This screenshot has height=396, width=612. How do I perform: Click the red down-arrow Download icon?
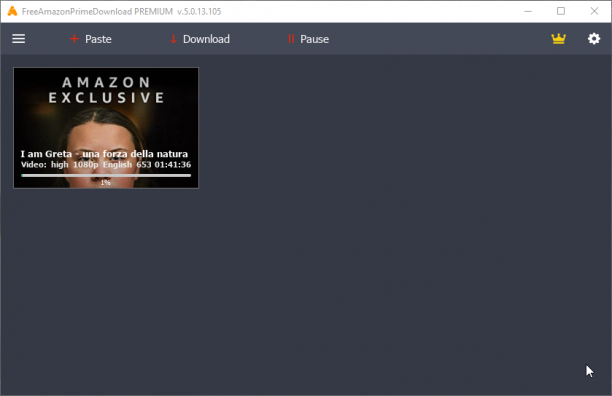173,39
